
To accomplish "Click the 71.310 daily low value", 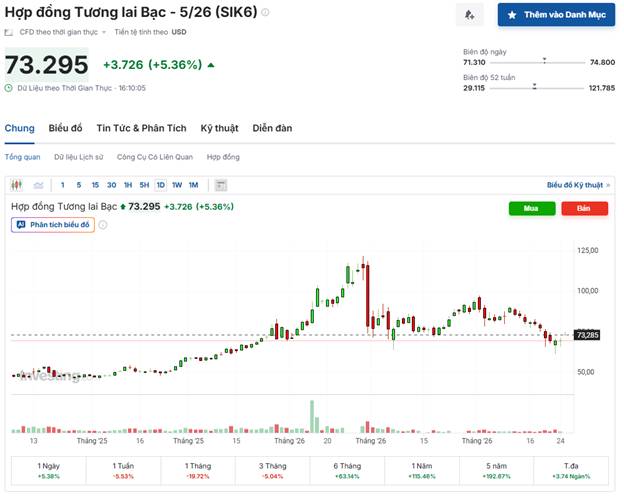I will (x=474, y=62).
